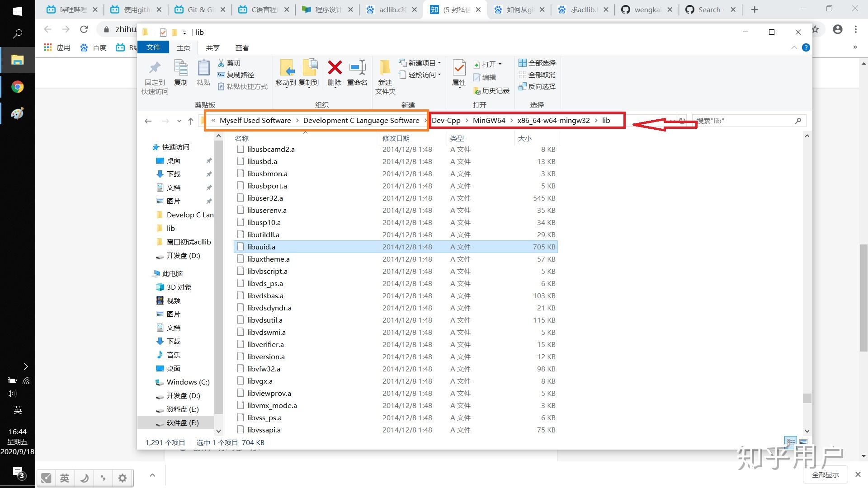The width and height of the screenshot is (868, 488).
Task: Expand the Easy Access (轻松访问) dropdown
Action: coord(420,75)
